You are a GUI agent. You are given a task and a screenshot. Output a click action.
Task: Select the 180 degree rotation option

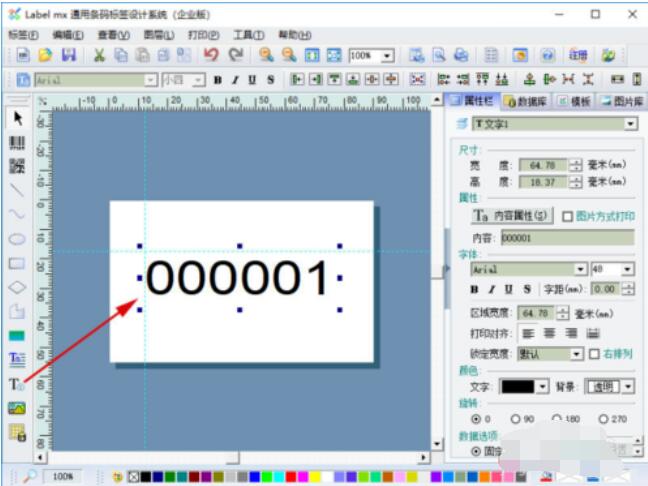[x=557, y=419]
